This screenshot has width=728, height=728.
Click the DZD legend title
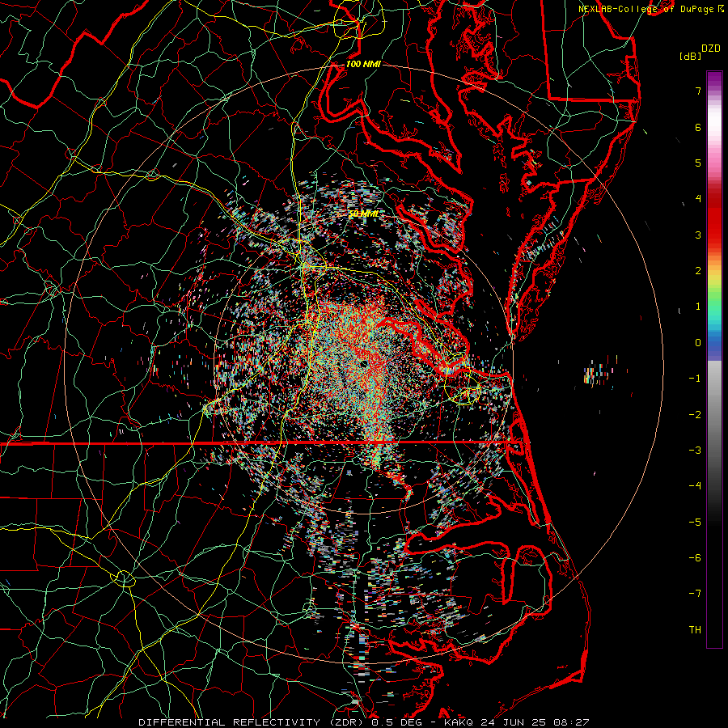point(711,49)
